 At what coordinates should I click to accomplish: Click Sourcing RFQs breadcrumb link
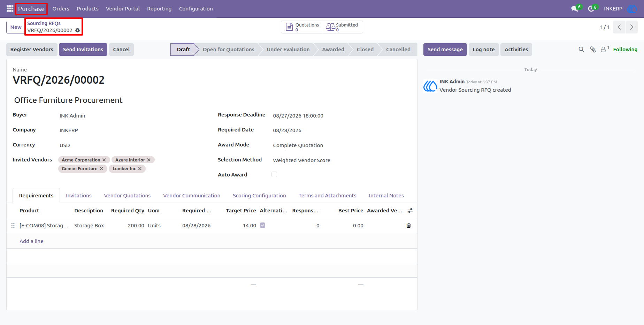[x=44, y=23]
